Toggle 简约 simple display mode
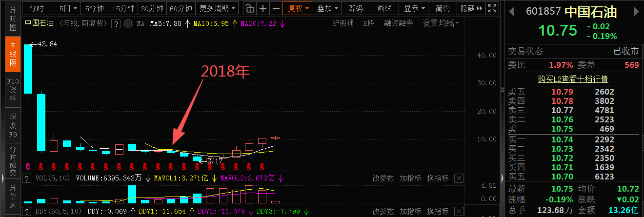644x217 pixels. pos(443,8)
